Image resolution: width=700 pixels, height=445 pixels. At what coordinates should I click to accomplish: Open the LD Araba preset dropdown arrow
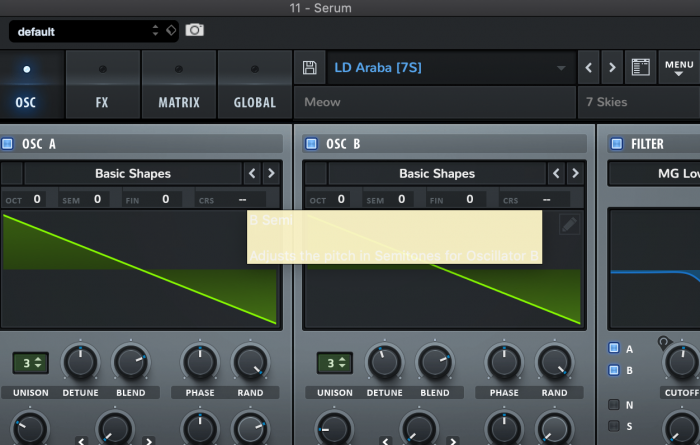[561, 68]
